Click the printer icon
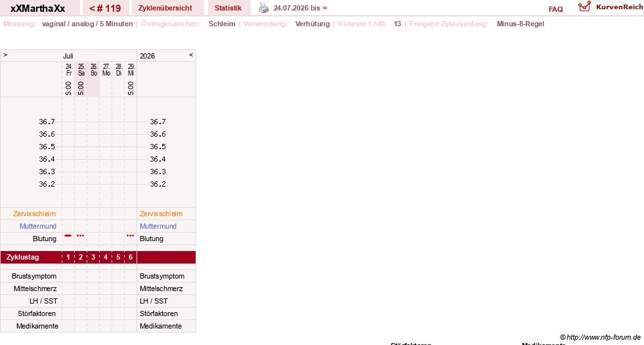Screen dimensions: 644x345 (x=264, y=8)
